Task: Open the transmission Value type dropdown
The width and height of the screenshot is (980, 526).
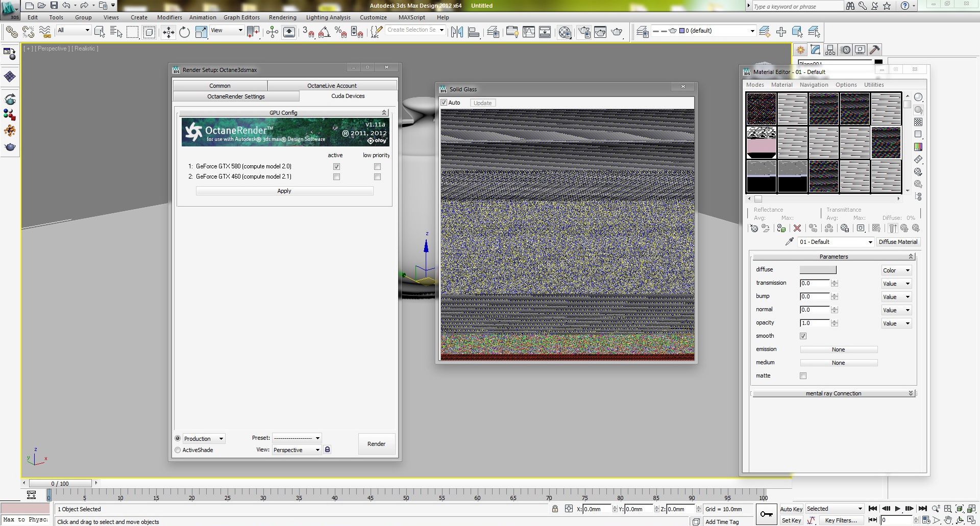Action: (x=896, y=284)
